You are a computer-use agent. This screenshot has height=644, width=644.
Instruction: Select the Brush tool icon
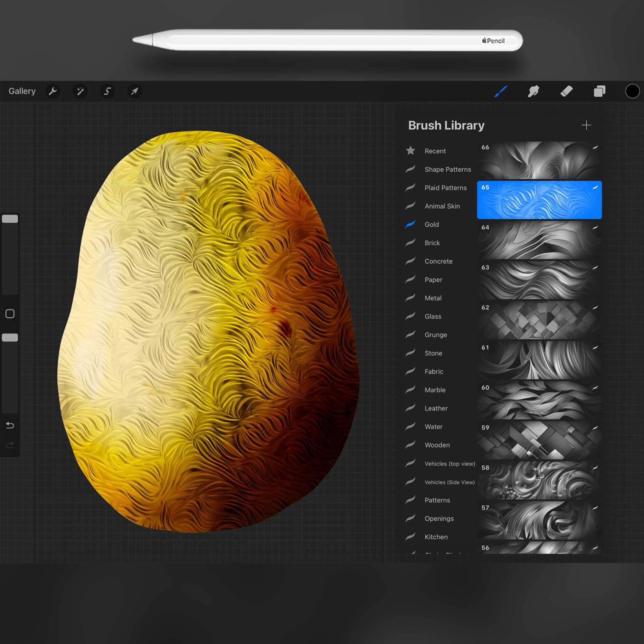pyautogui.click(x=500, y=91)
